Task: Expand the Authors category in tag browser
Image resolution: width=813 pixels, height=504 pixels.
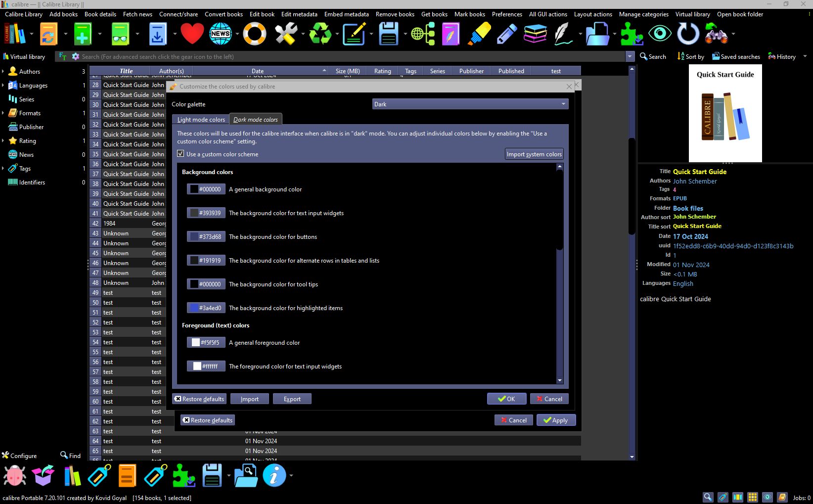Action: [3, 71]
